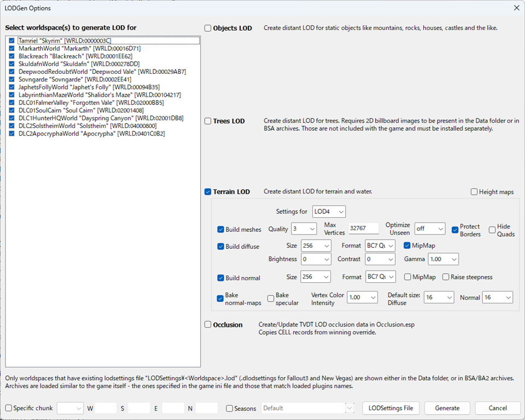The height and width of the screenshot is (420, 525).
Task: Uncheck DLC2ApocryphaWorld worldspace checkbox
Action: (x=11, y=133)
